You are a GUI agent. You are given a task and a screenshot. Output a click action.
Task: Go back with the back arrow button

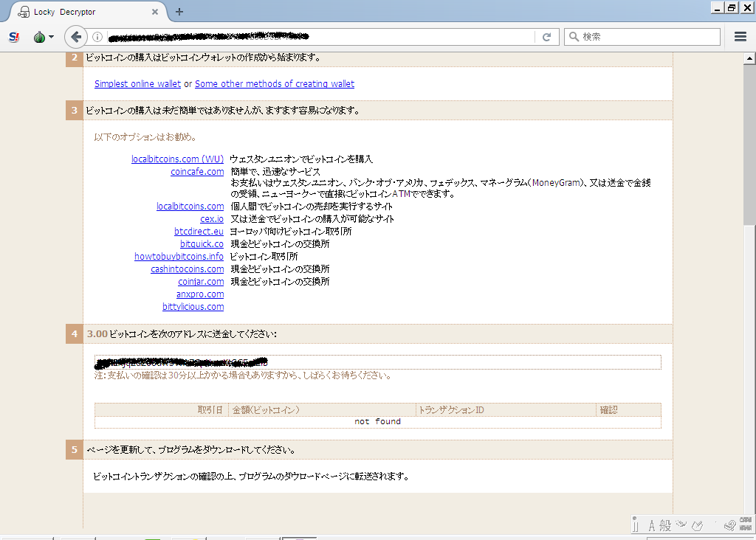76,37
